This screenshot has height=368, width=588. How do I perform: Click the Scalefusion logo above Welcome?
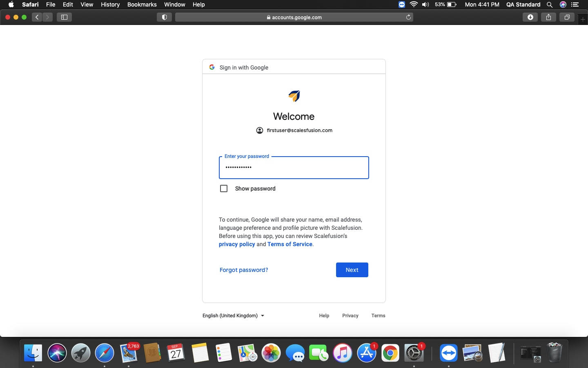click(x=294, y=96)
